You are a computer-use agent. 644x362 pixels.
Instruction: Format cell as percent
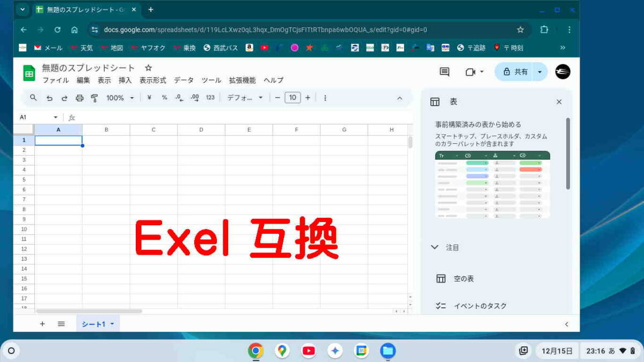point(164,98)
